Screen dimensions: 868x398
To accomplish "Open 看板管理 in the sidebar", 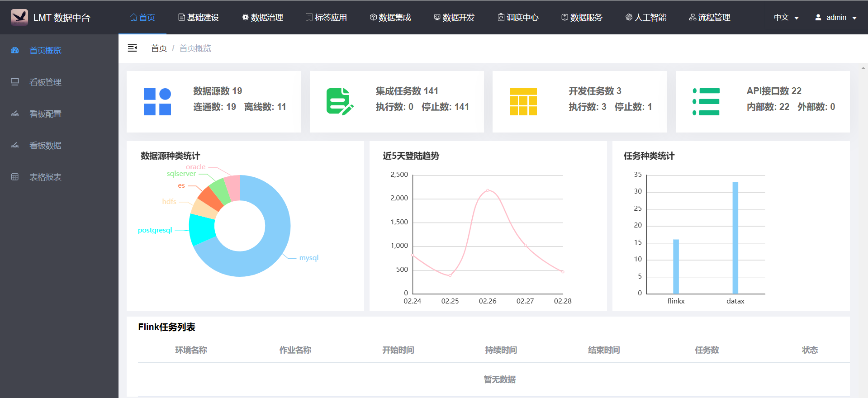I will pos(45,82).
